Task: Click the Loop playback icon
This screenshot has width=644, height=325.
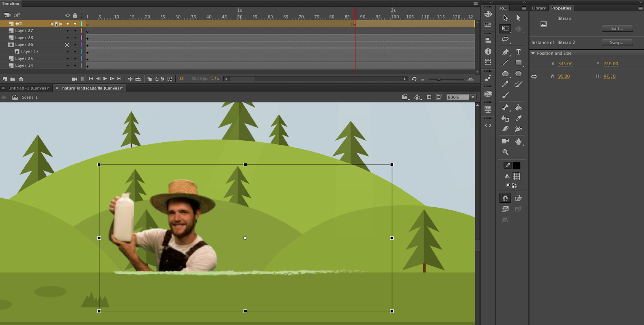Action: click(x=138, y=79)
